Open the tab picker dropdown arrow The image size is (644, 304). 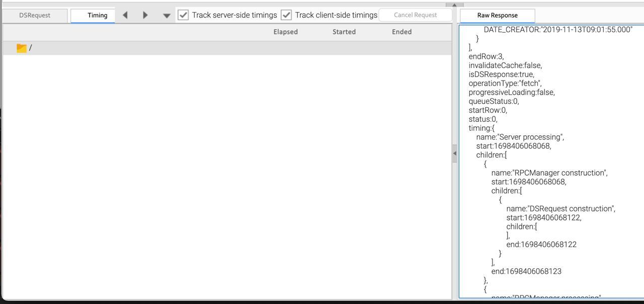[167, 16]
